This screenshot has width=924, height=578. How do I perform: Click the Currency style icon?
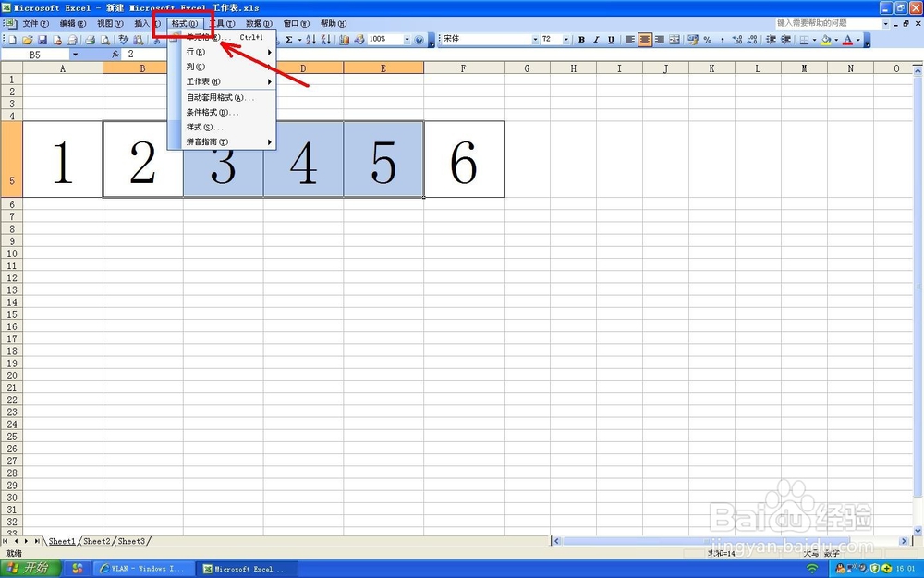coord(692,40)
